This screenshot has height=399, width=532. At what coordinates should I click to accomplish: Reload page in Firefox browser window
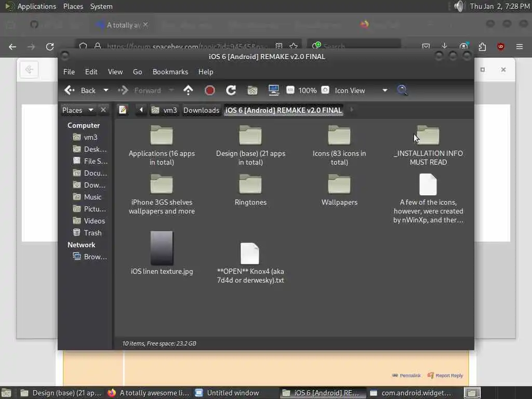[x=50, y=46]
